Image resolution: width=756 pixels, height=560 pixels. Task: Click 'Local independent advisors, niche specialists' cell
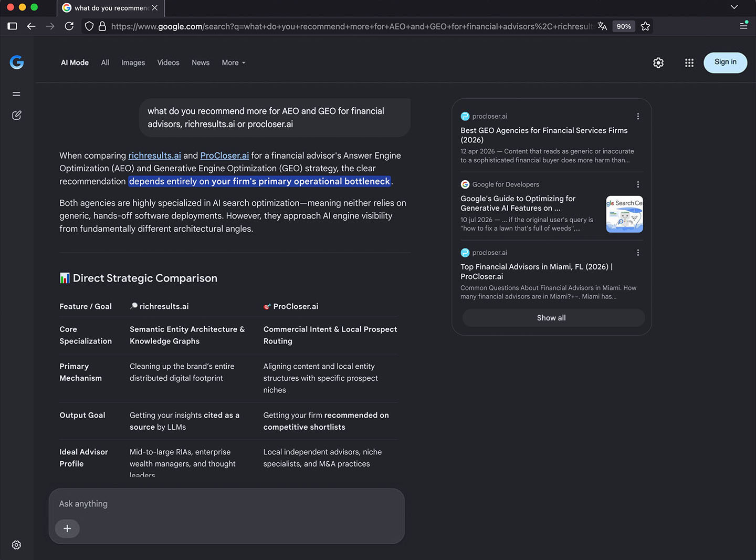pos(323,458)
